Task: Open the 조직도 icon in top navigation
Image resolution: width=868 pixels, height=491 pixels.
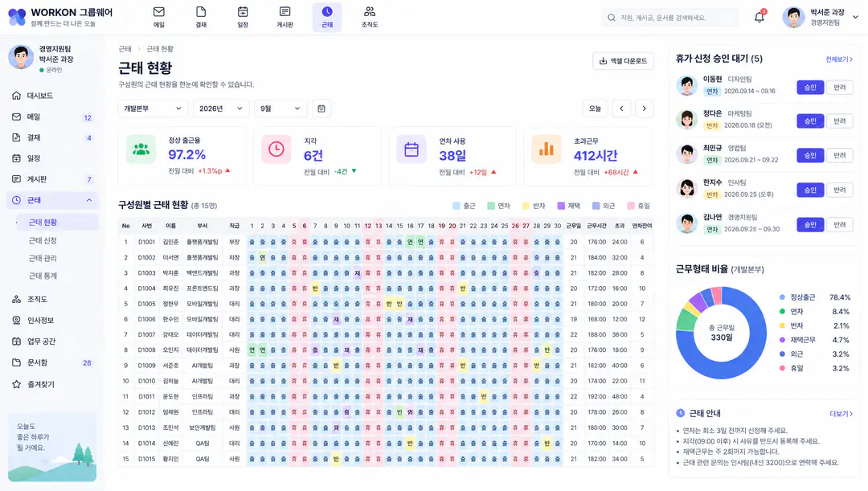Action: pos(369,17)
